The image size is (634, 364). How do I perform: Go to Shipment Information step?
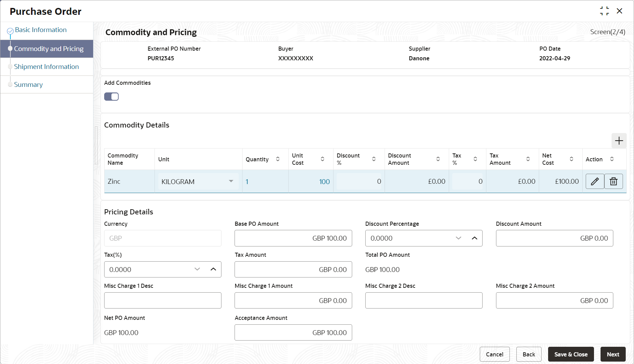pyautogui.click(x=46, y=67)
